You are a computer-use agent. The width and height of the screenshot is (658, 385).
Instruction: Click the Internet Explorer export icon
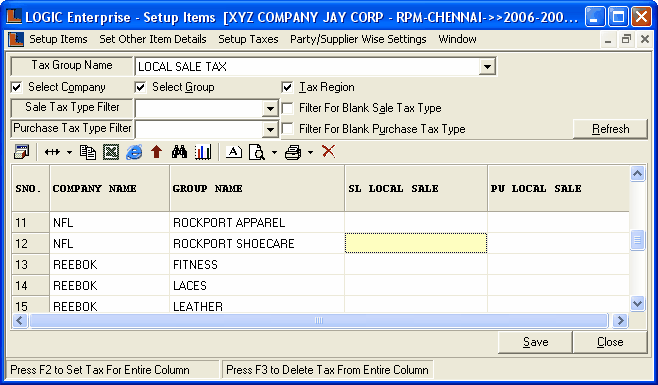pos(134,152)
